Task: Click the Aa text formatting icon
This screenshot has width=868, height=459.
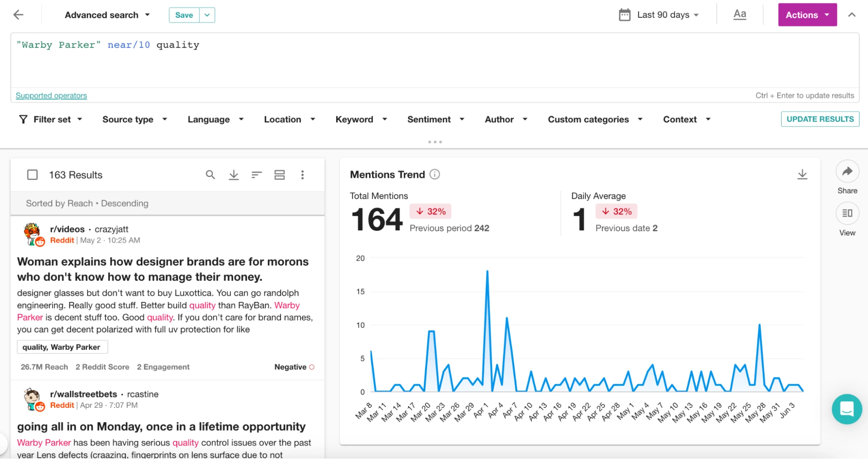Action: (x=739, y=14)
